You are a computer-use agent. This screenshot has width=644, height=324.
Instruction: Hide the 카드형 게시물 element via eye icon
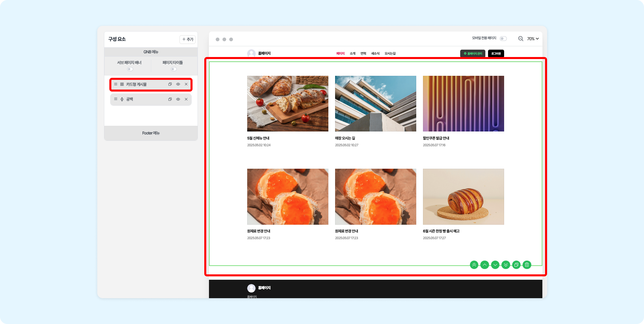178,84
